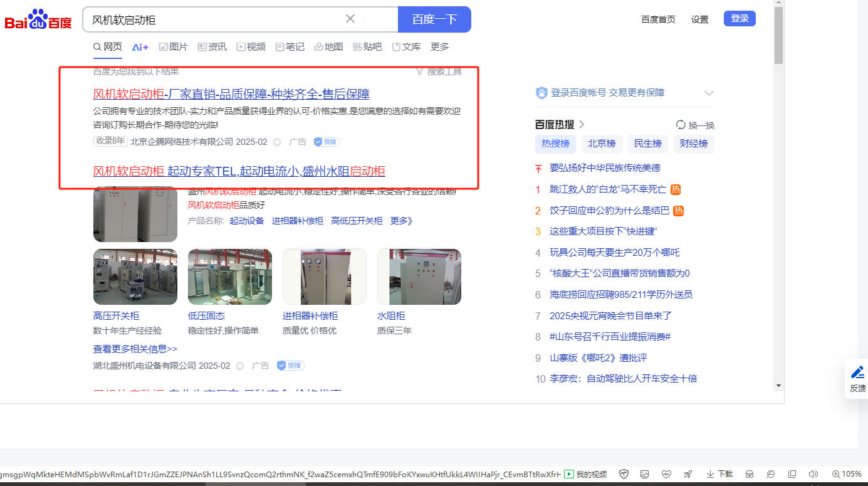The width and height of the screenshot is (868, 486).
Task: Open the 设置 menu in the header
Action: pyautogui.click(x=699, y=19)
